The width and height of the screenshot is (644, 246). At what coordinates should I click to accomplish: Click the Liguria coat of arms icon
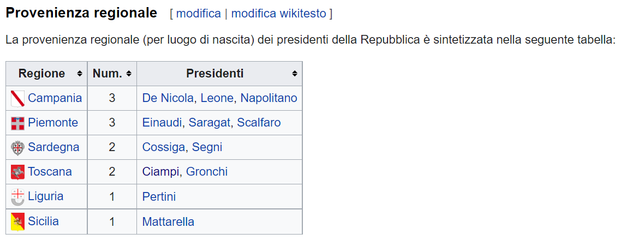[17, 197]
